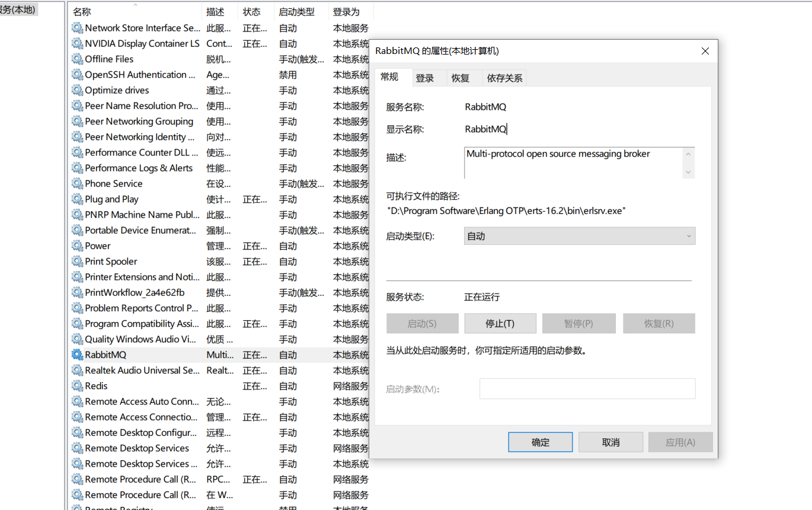Select the Peer Networking Identity gear icon
This screenshot has width=812, height=510.
[77, 137]
